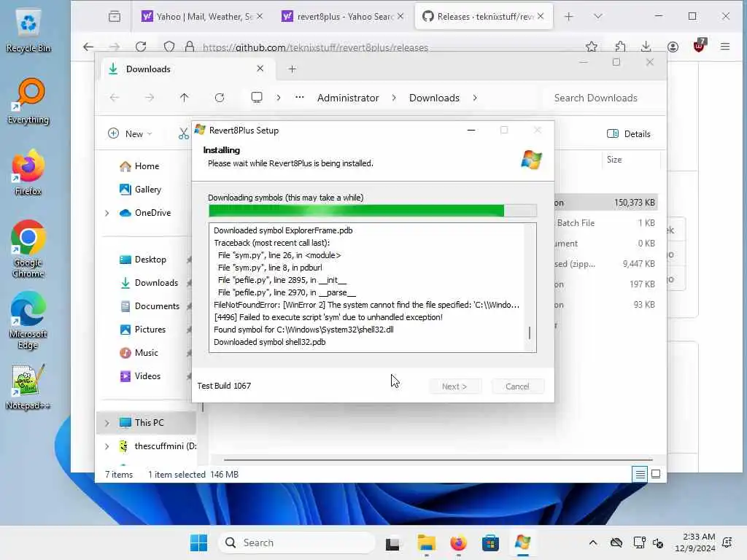
Task: List all Firefox tabs dropdown
Action: [x=598, y=17]
